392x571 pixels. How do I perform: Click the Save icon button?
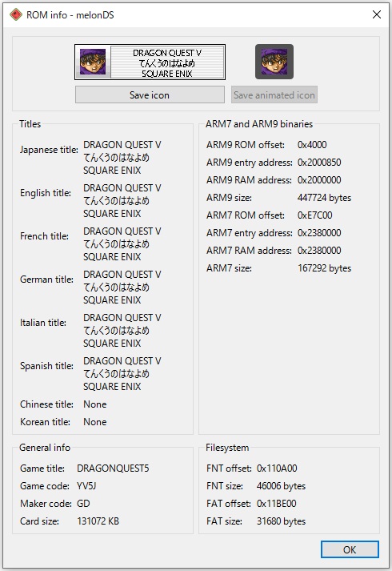(150, 94)
